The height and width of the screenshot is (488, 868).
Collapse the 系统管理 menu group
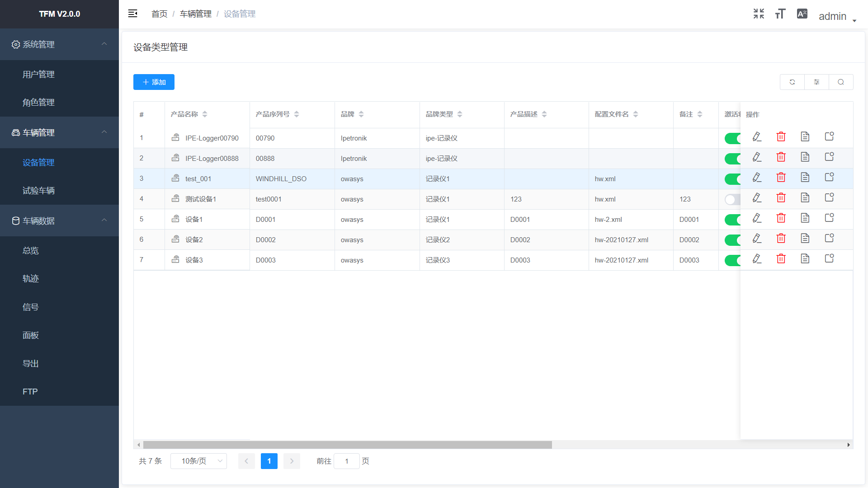[x=59, y=44]
